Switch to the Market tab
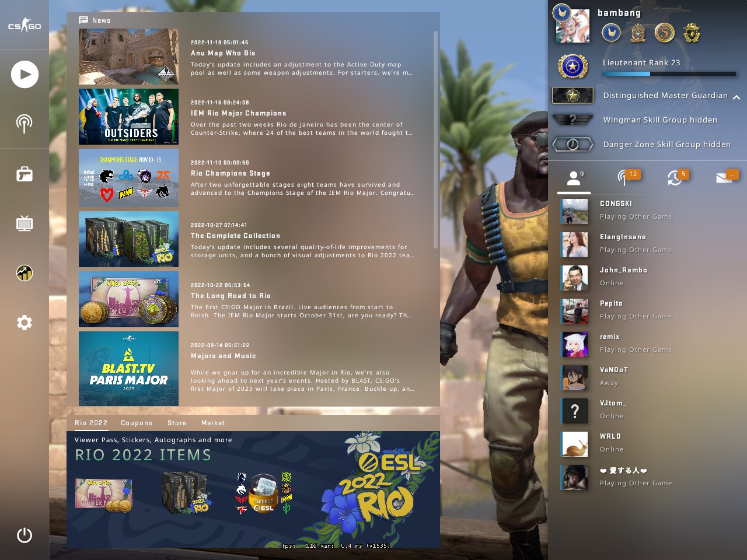Image resolution: width=747 pixels, height=560 pixels. 213,423
